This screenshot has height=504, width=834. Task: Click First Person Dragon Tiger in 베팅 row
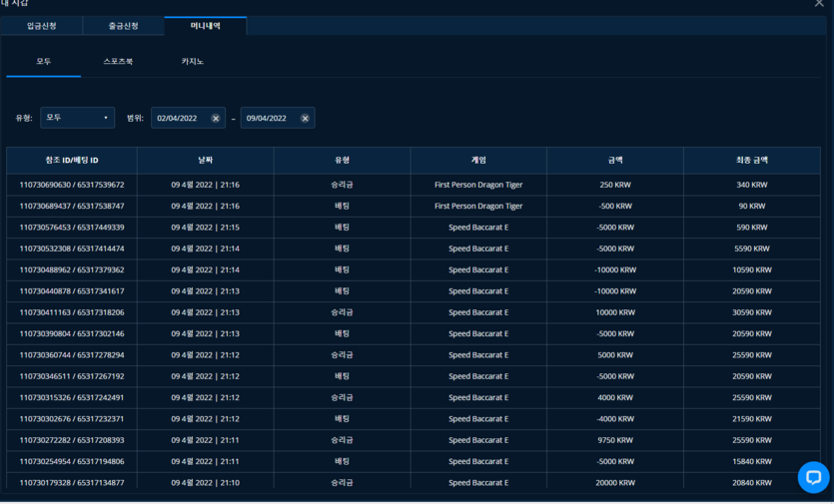click(478, 207)
